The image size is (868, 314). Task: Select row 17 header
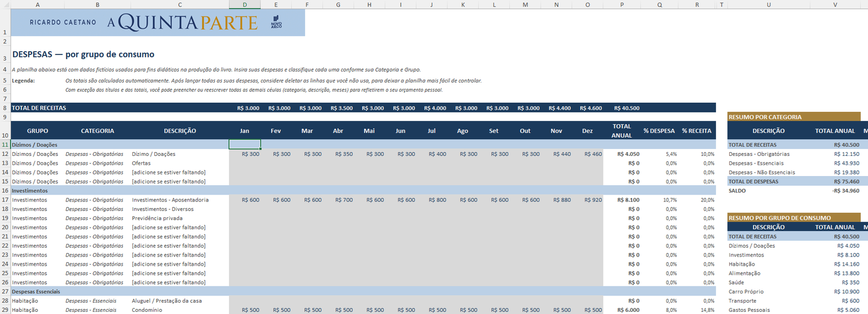(5, 200)
